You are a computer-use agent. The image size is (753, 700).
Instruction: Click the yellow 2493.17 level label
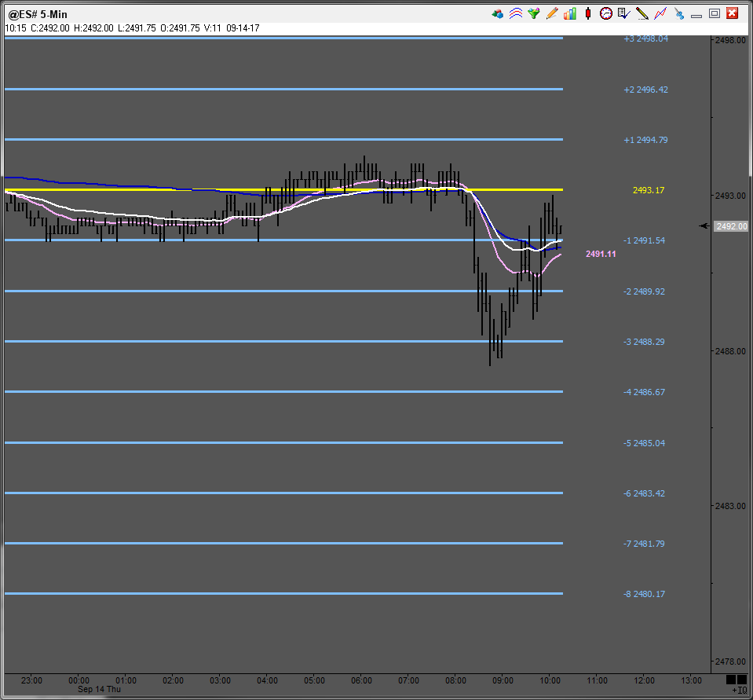649,190
